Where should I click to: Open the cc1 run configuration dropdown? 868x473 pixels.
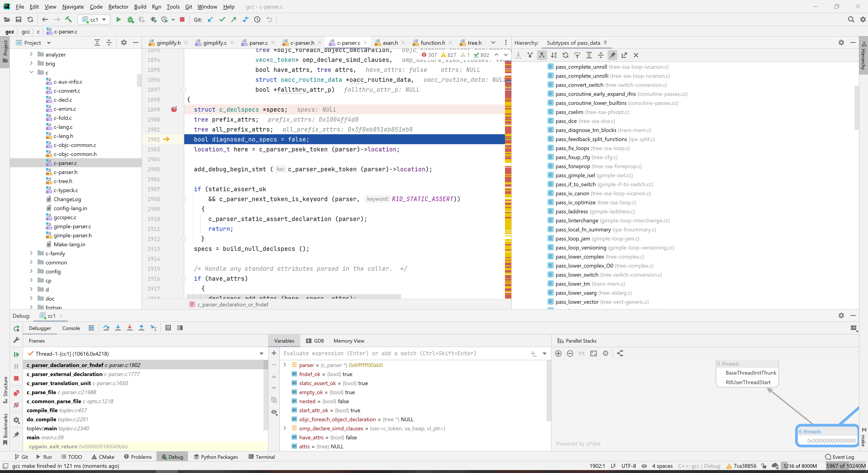click(104, 19)
